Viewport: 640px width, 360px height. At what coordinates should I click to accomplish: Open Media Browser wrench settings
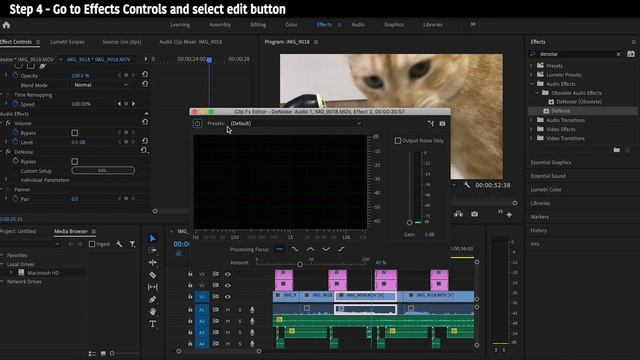[119, 244]
